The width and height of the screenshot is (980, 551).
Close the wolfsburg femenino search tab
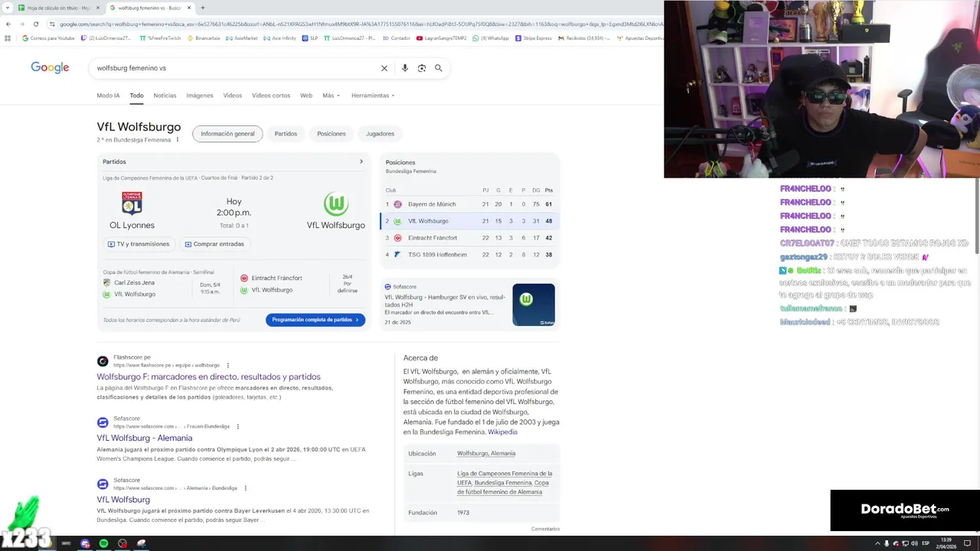(x=189, y=8)
